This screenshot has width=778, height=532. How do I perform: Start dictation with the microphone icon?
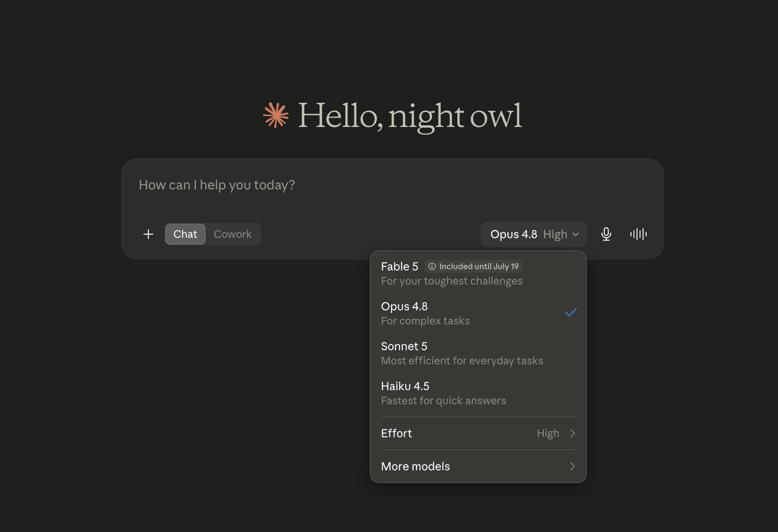pos(606,234)
